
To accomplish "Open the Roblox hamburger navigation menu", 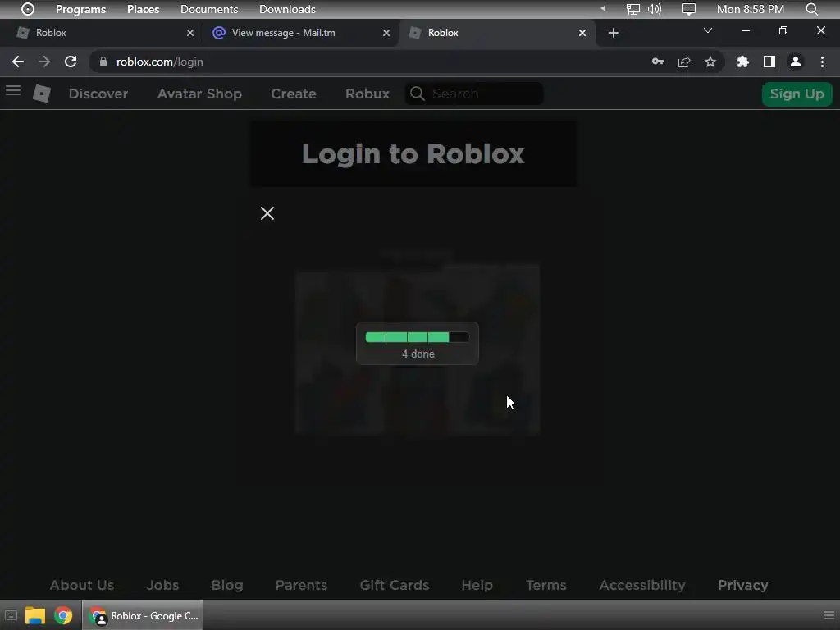I will (13, 90).
